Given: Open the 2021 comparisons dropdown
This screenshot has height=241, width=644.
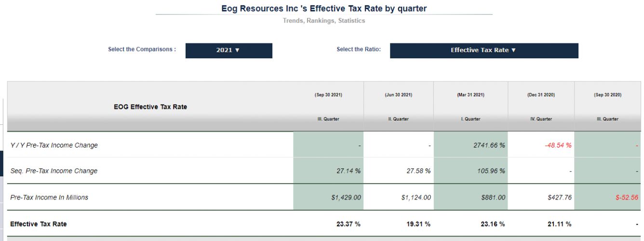Looking at the screenshot, I should pos(228,51).
